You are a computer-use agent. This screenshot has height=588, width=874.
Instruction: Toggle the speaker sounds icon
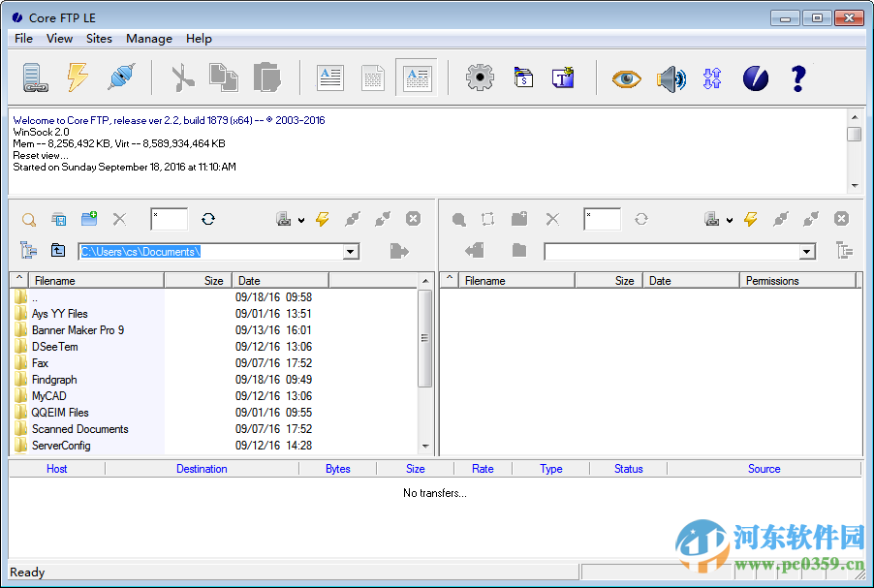click(671, 77)
